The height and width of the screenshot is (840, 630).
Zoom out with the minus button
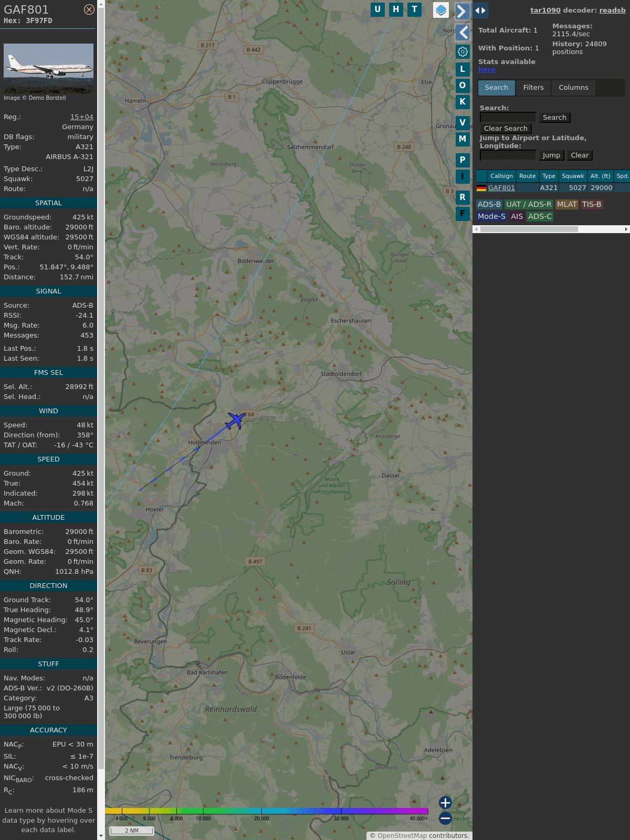(445, 818)
